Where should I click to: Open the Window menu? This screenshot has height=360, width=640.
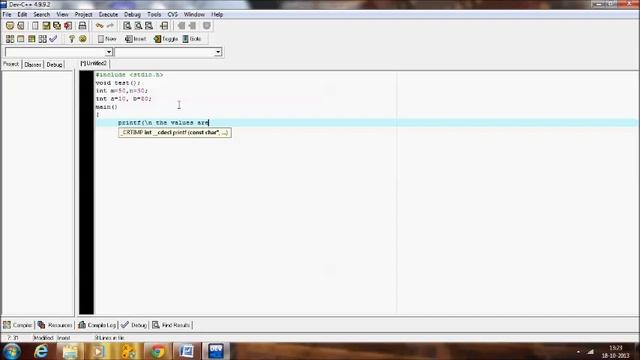click(194, 14)
